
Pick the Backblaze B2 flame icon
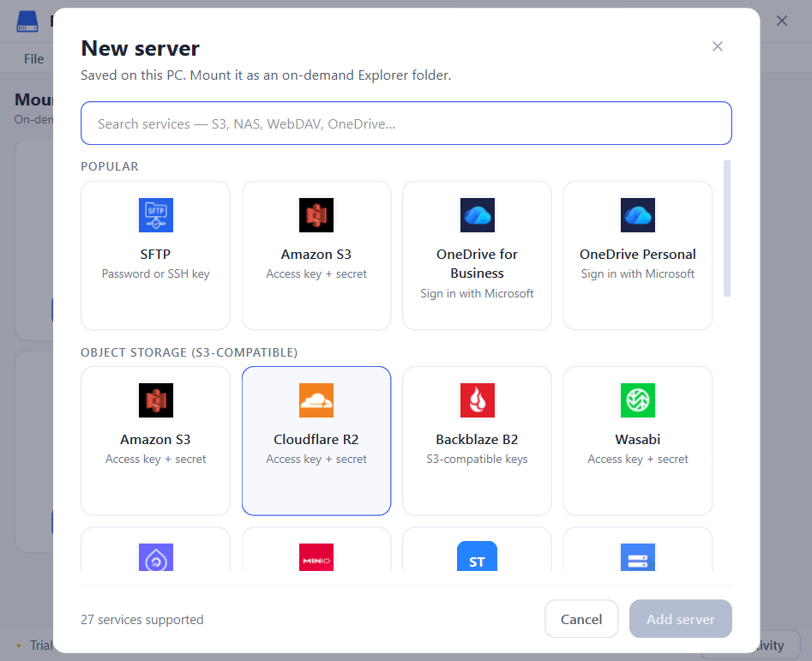(x=478, y=400)
